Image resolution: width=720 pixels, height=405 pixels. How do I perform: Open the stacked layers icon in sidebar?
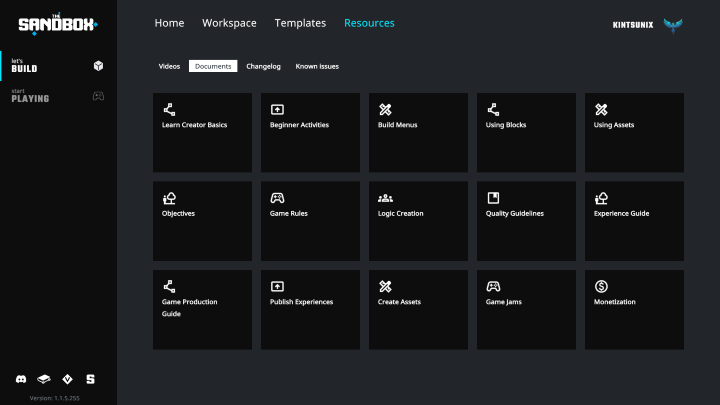44,379
